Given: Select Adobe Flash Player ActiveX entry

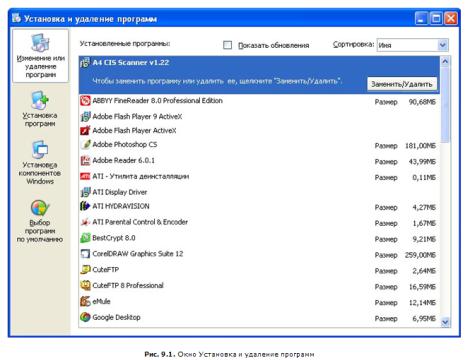Looking at the screenshot, I should (x=259, y=130).
